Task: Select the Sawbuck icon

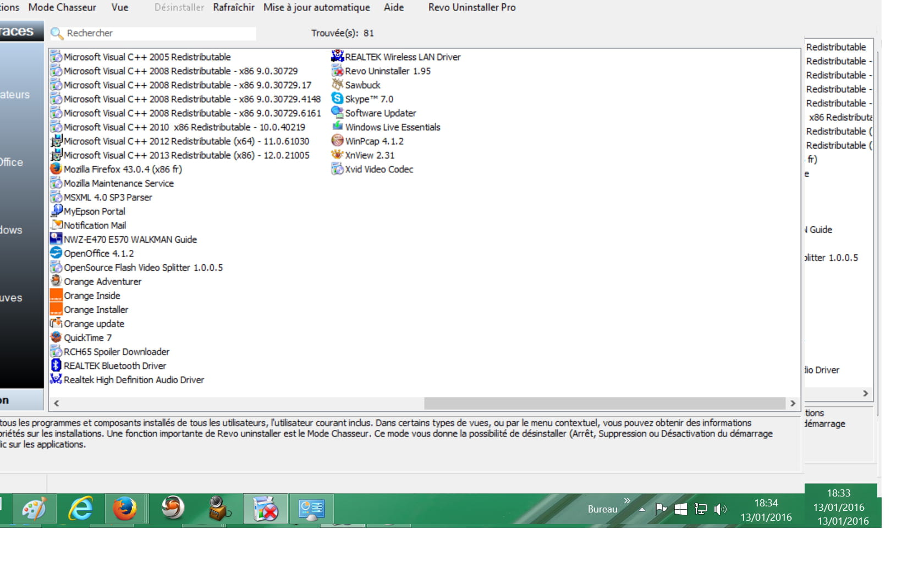Action: point(337,84)
